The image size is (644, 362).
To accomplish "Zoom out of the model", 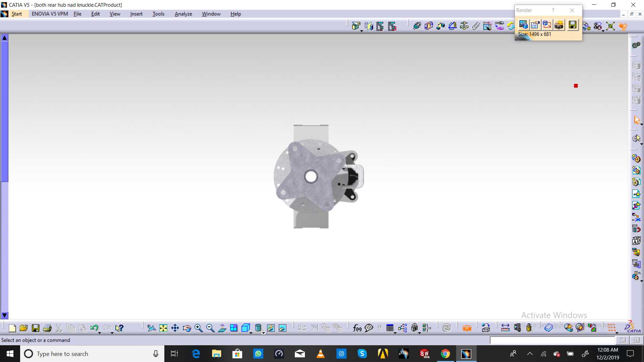I will [x=210, y=328].
